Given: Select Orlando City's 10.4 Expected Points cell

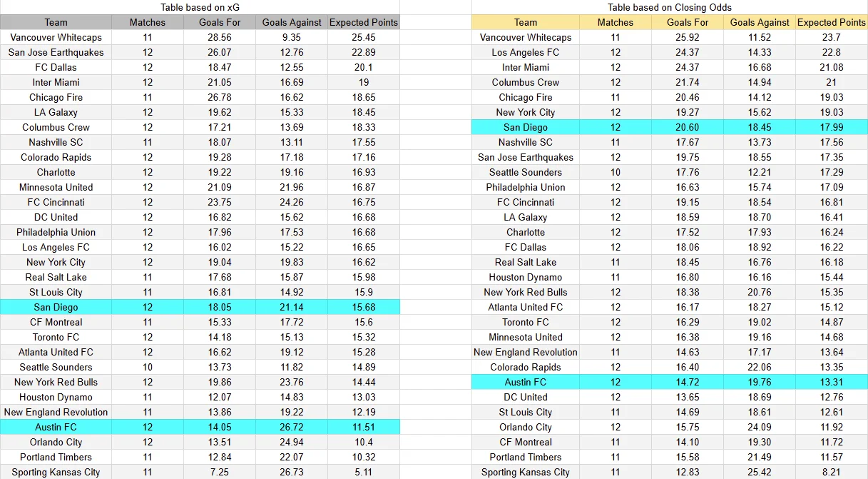Looking at the screenshot, I should tap(364, 442).
